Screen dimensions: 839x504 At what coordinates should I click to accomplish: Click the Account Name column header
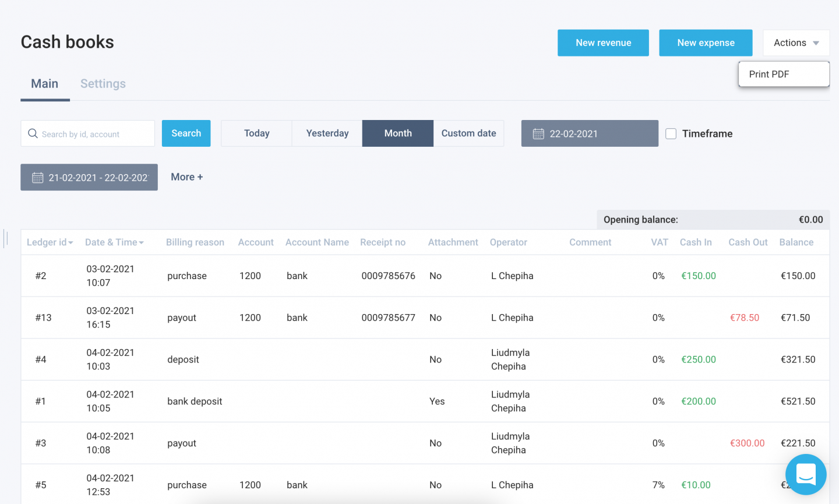(317, 242)
